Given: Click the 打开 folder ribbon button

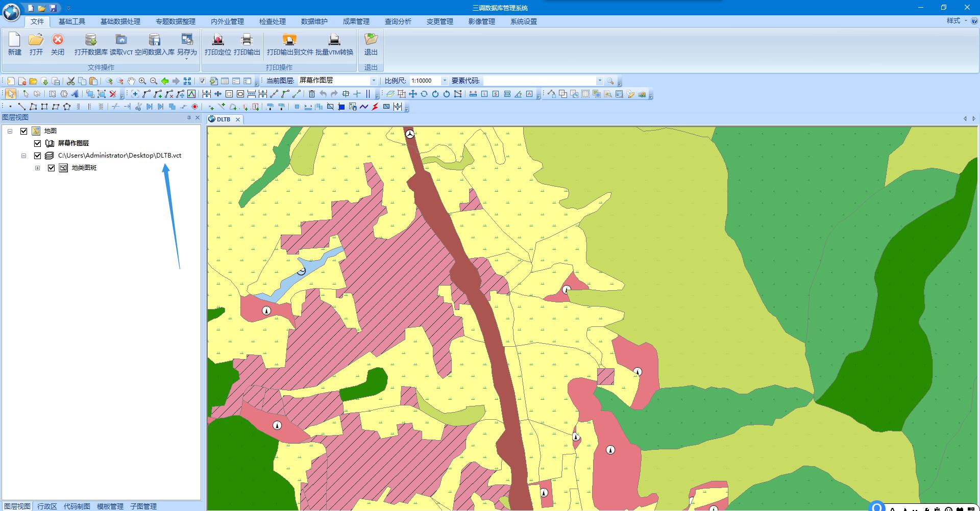Looking at the screenshot, I should (x=36, y=44).
